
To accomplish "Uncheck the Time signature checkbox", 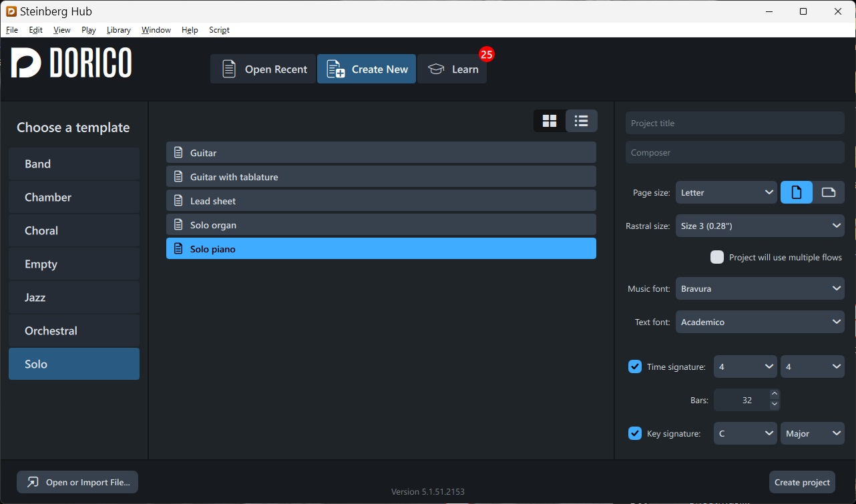I will [635, 366].
